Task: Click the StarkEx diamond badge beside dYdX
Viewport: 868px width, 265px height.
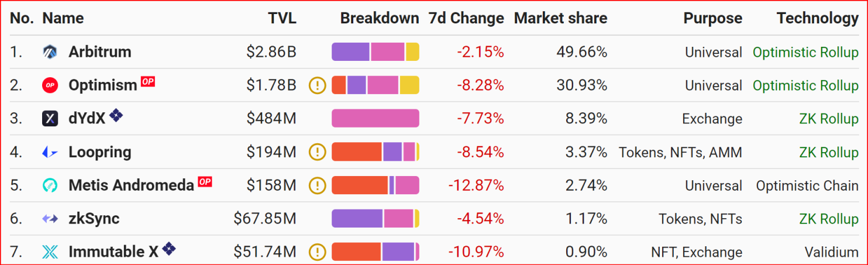Action: point(116,115)
